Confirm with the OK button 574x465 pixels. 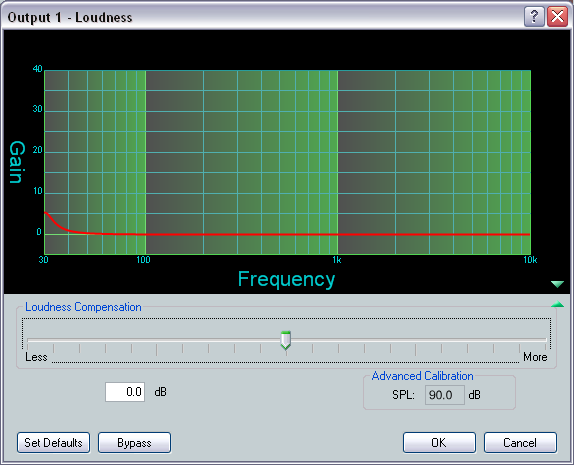(439, 443)
